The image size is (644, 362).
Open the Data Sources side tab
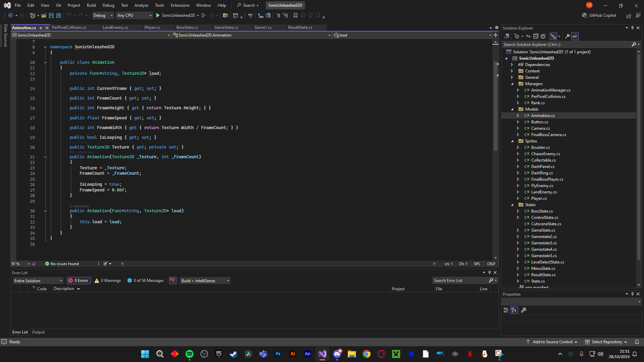tap(5, 36)
